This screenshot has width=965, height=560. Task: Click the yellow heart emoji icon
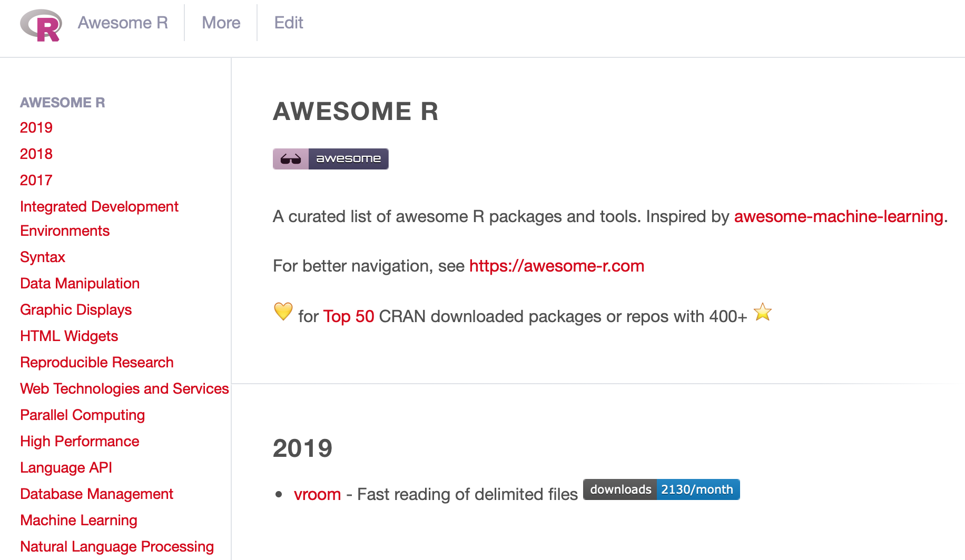click(x=283, y=312)
